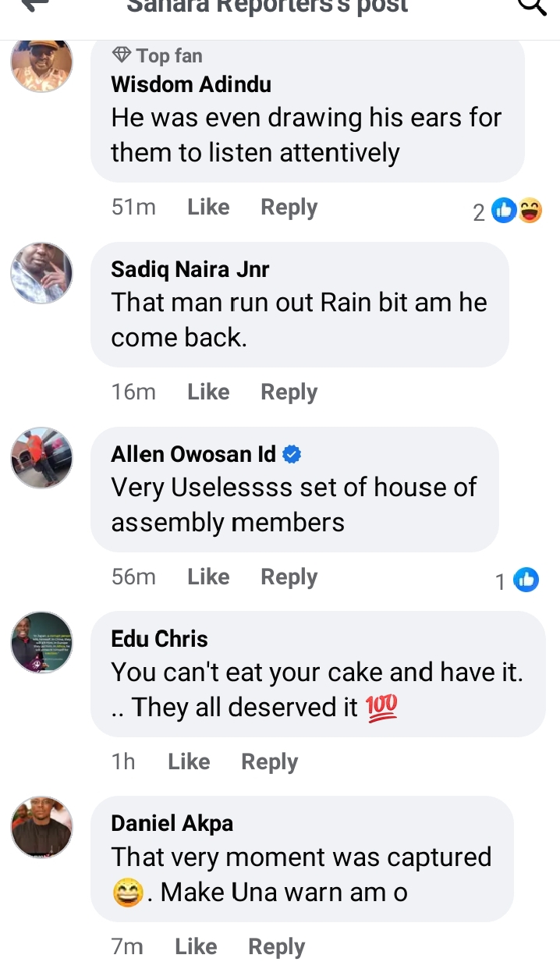Image resolution: width=560 pixels, height=969 pixels.
Task: Open Allen Owosan Id's avatar
Action: pyautogui.click(x=41, y=458)
